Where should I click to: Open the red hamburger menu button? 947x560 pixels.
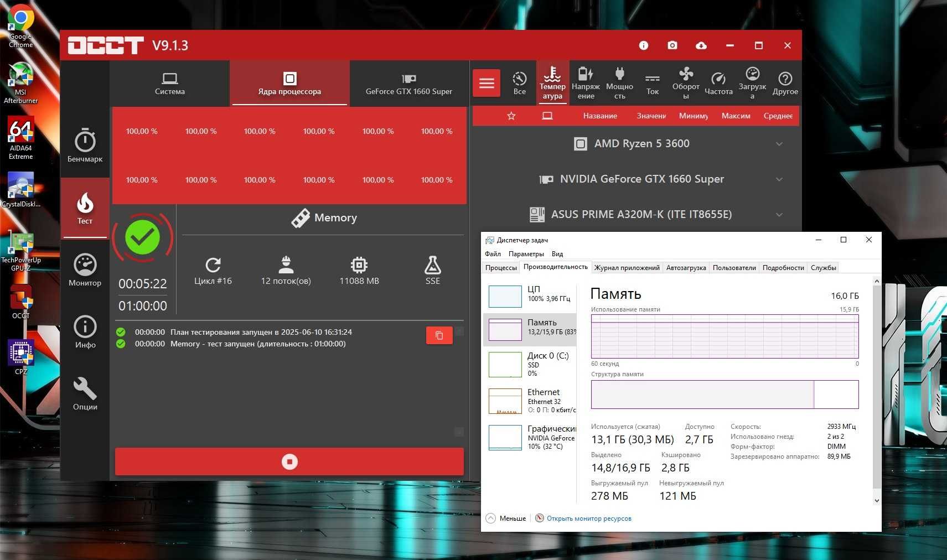(487, 83)
